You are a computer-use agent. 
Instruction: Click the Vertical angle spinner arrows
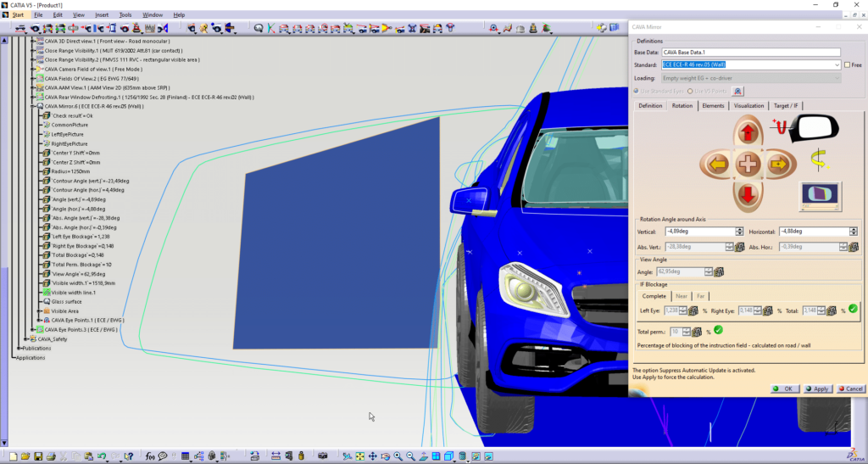[x=739, y=232]
